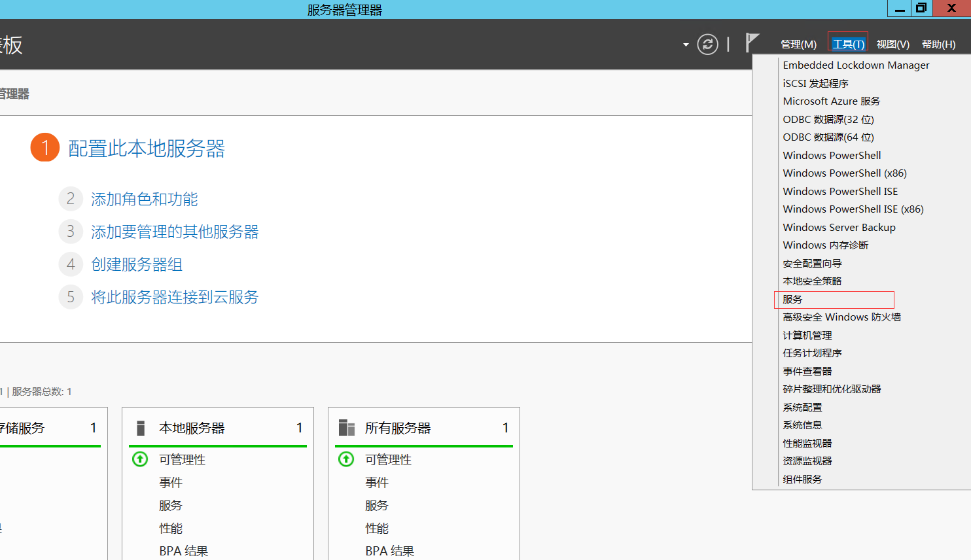Expand the header navigation dropdown arrow
The height and width of the screenshot is (560, 971).
coord(686,45)
